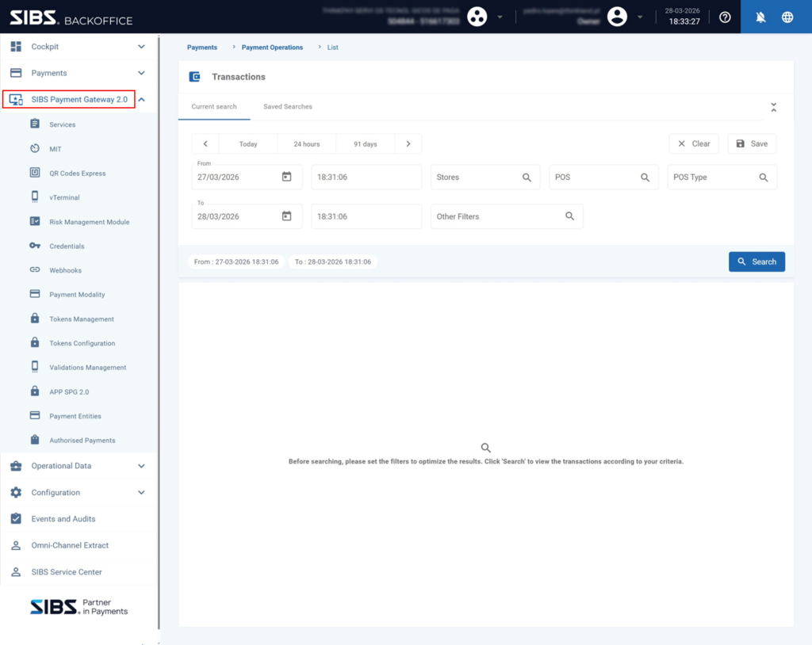Open the language globe icon
Image resolution: width=812 pixels, height=645 pixels.
[787, 17]
